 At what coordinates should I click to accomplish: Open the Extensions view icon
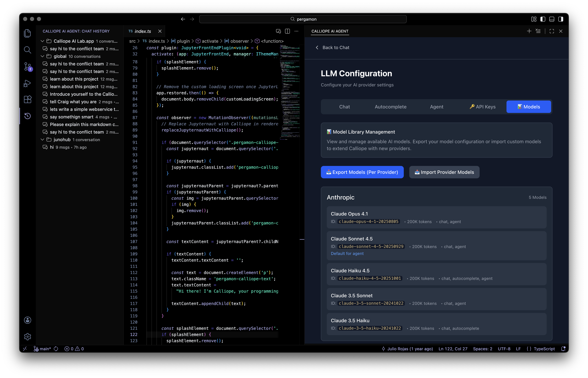click(x=28, y=99)
